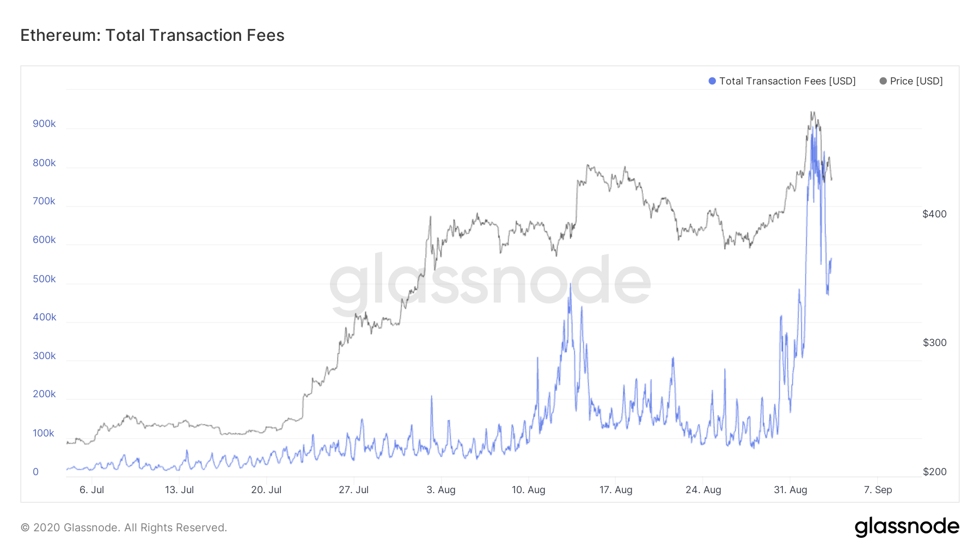980x552 pixels.
Task: Select the 24. Aug date label
Action: coord(703,490)
